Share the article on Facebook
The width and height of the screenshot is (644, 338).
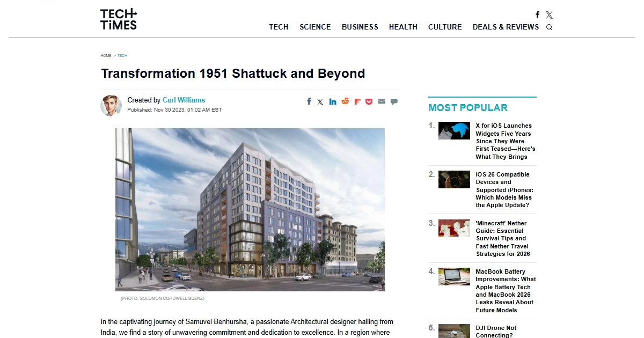pos(309,101)
